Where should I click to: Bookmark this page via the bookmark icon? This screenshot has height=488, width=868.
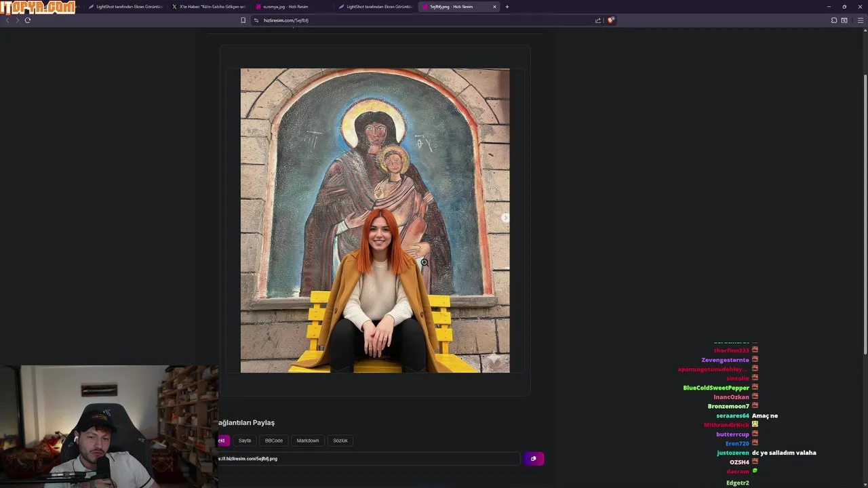tap(243, 20)
